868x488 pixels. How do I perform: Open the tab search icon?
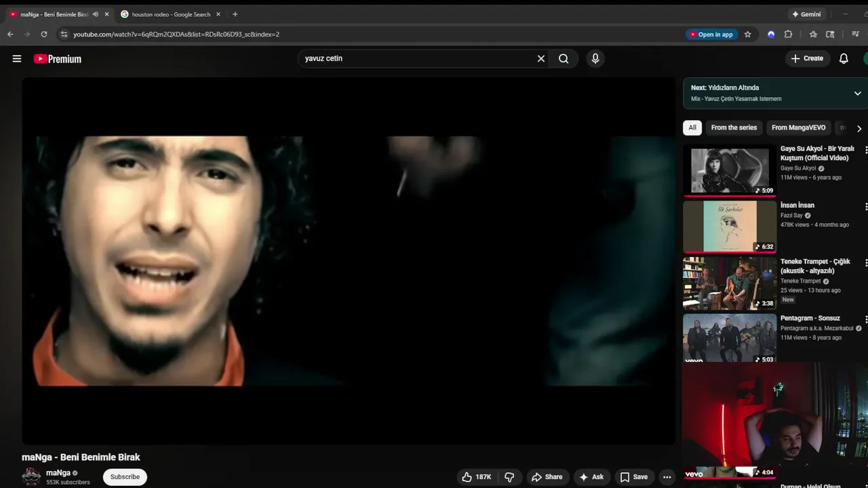tap(830, 35)
